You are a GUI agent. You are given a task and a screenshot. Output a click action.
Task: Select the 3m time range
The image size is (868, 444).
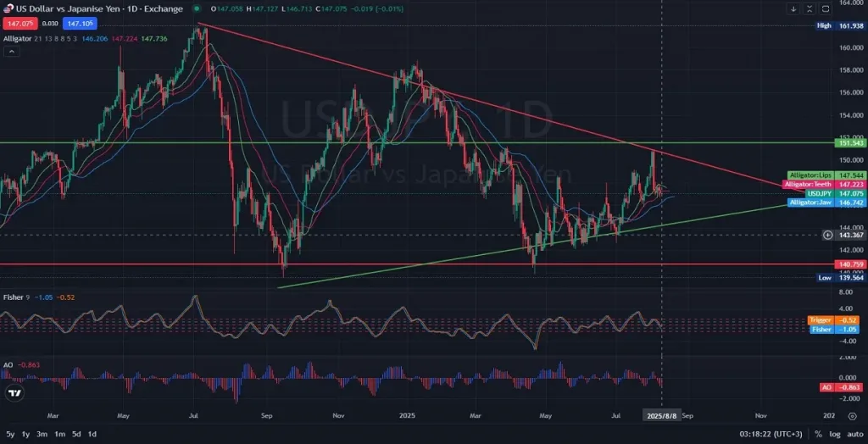point(42,434)
